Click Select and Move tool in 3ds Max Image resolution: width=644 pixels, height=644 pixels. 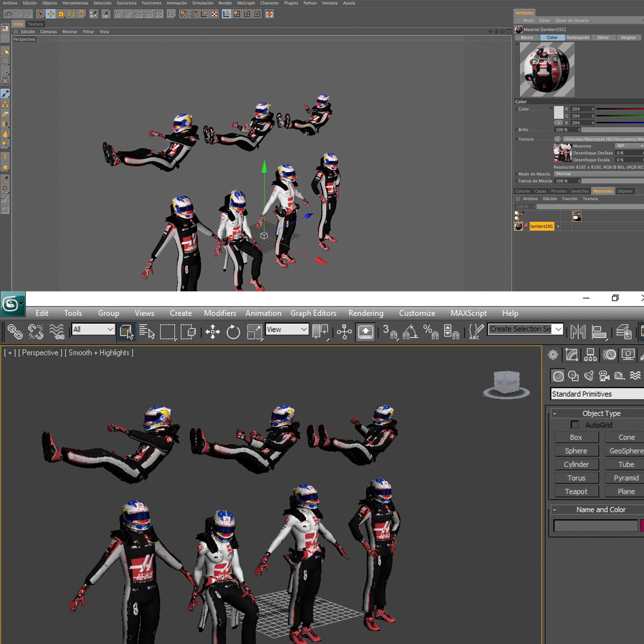pos(212,332)
